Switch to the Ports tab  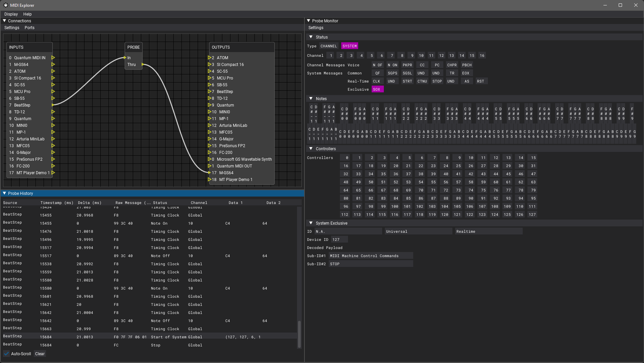point(29,27)
